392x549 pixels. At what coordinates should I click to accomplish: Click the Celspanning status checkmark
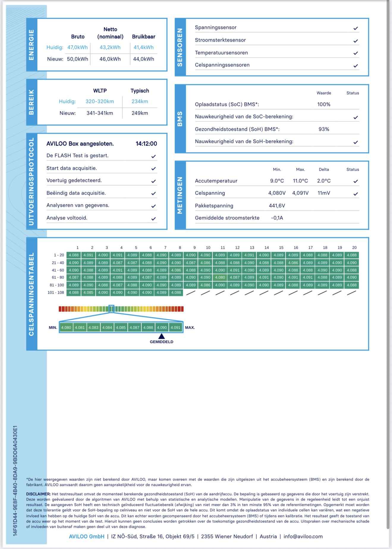coord(355,194)
